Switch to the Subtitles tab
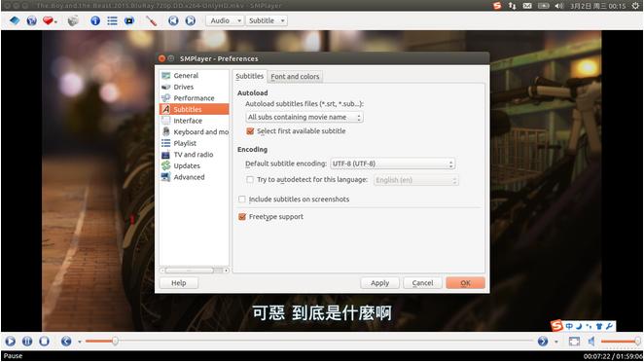This screenshot has width=644, height=362. [x=250, y=76]
